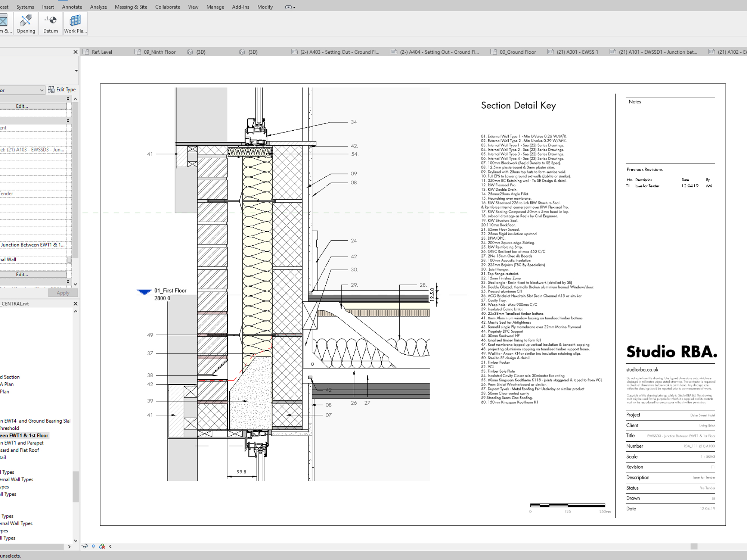Close the Properties palette with its X
The height and width of the screenshot is (560, 747).
[75, 52]
